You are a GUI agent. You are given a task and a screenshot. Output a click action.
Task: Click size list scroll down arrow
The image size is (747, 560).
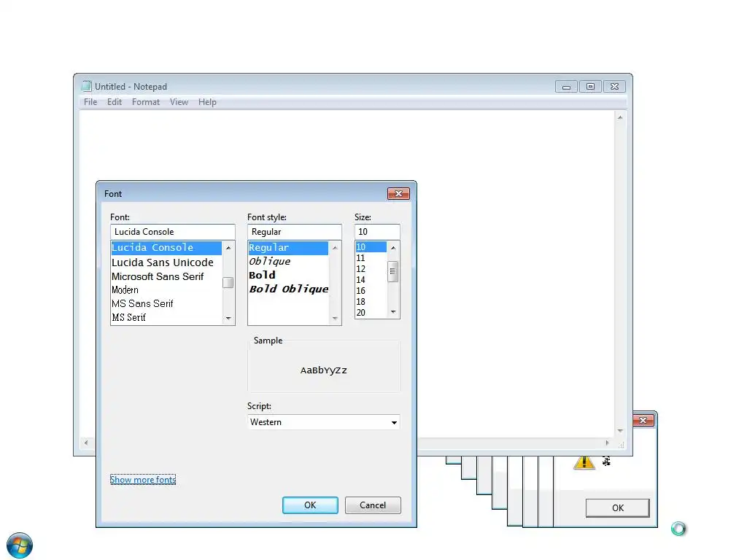click(x=393, y=312)
